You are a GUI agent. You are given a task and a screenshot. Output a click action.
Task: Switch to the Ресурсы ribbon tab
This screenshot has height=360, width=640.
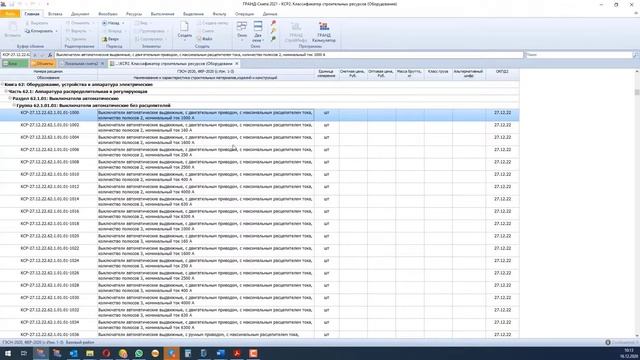coord(134,14)
